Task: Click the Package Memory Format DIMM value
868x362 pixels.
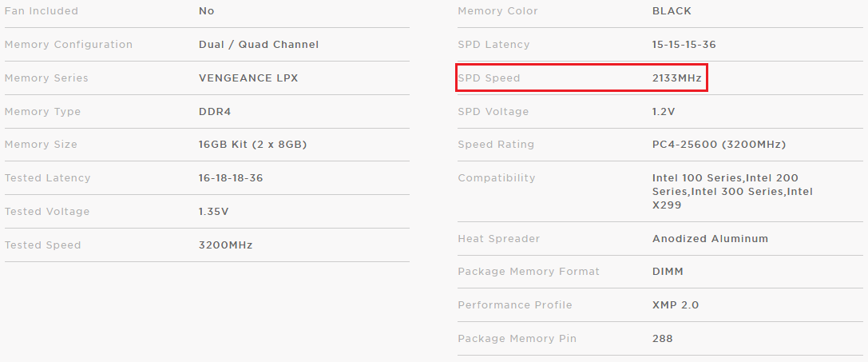Action: [x=668, y=272]
